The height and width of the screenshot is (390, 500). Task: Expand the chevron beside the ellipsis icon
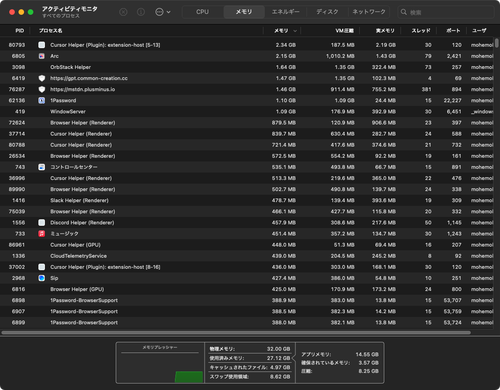coord(168,12)
